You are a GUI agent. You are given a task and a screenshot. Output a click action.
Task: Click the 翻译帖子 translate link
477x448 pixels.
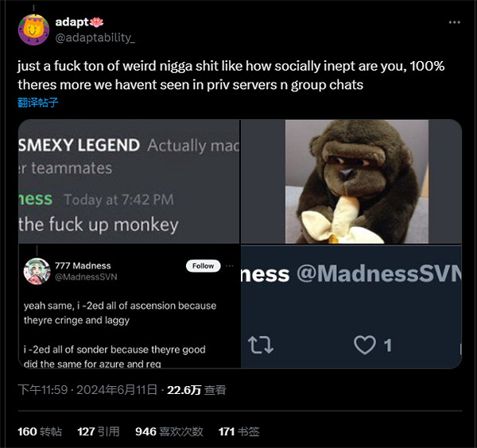[x=38, y=102]
